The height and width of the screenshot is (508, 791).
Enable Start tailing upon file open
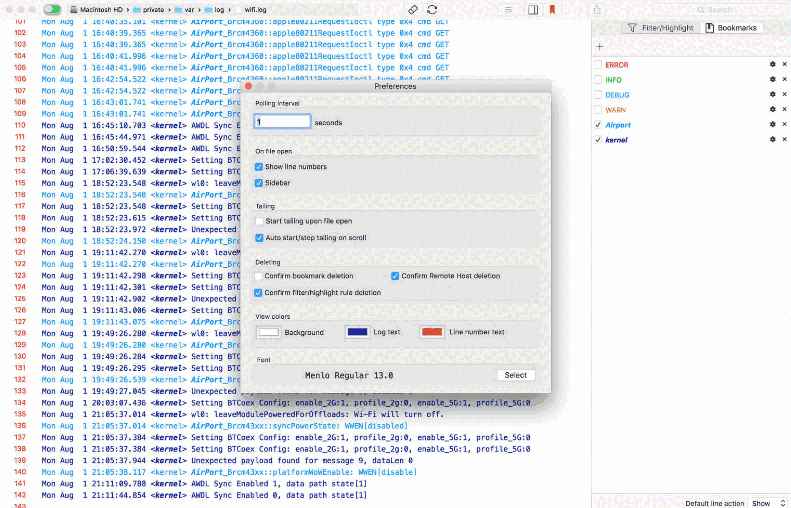pos(259,221)
